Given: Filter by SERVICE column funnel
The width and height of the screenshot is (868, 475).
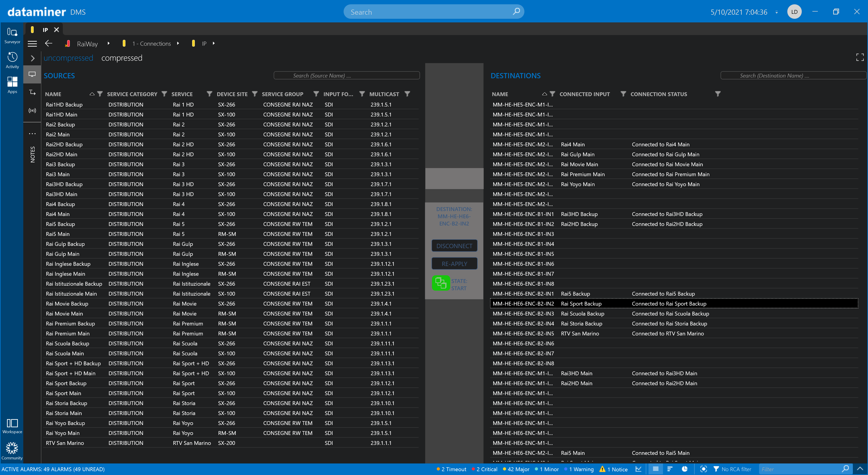Looking at the screenshot, I should [209, 94].
